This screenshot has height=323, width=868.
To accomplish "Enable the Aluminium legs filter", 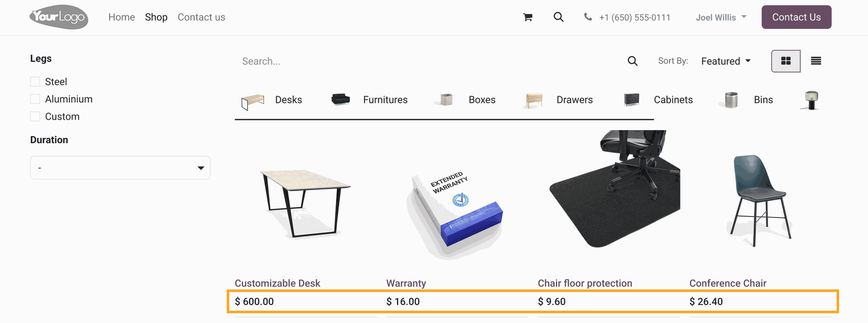I will pyautogui.click(x=35, y=99).
